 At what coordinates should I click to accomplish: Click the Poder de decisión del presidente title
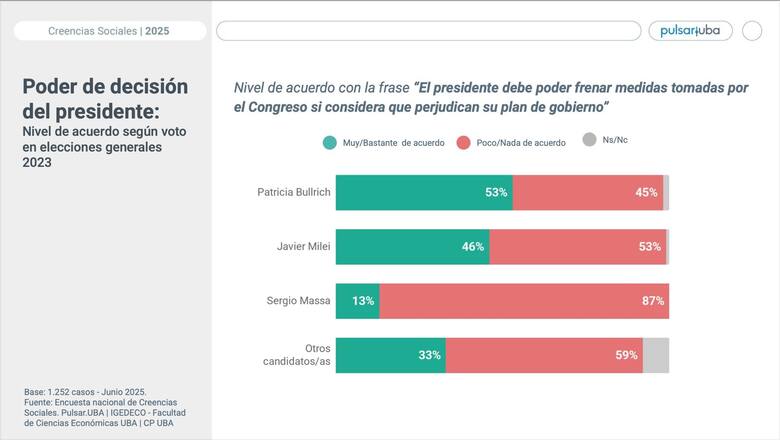[105, 99]
